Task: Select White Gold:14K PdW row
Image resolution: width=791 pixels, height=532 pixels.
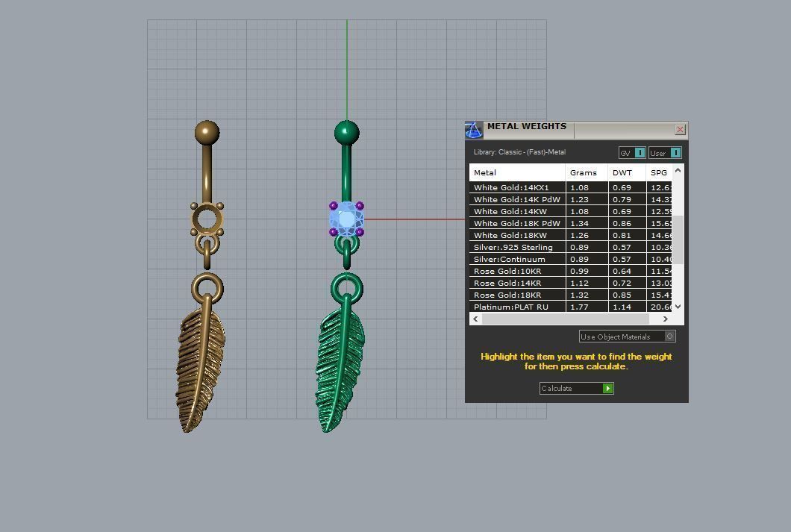Action: click(571, 199)
